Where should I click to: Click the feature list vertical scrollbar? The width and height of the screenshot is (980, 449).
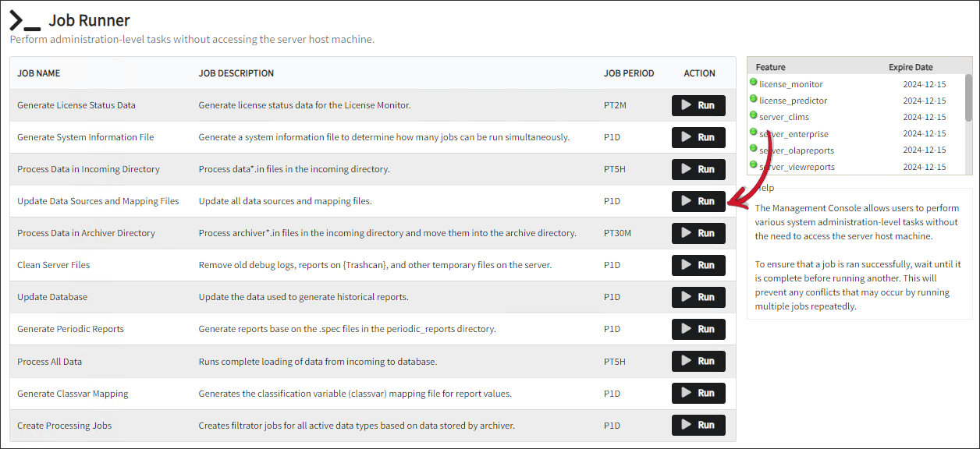pyautogui.click(x=968, y=97)
